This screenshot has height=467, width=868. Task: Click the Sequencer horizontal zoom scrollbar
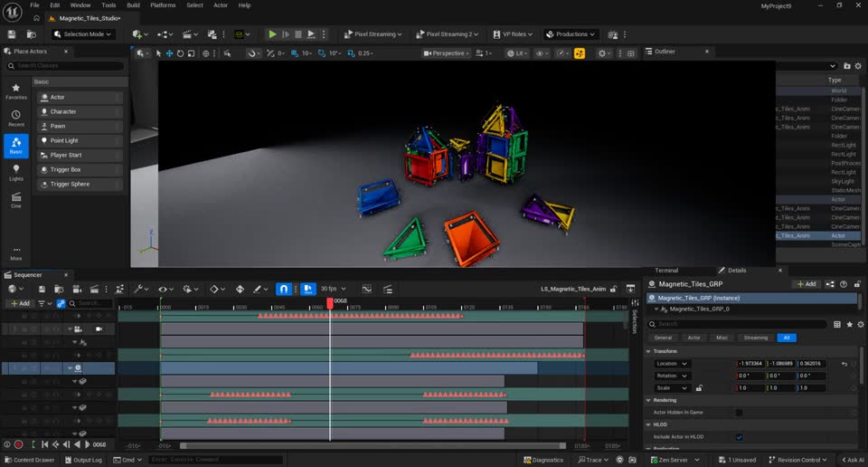click(x=373, y=446)
